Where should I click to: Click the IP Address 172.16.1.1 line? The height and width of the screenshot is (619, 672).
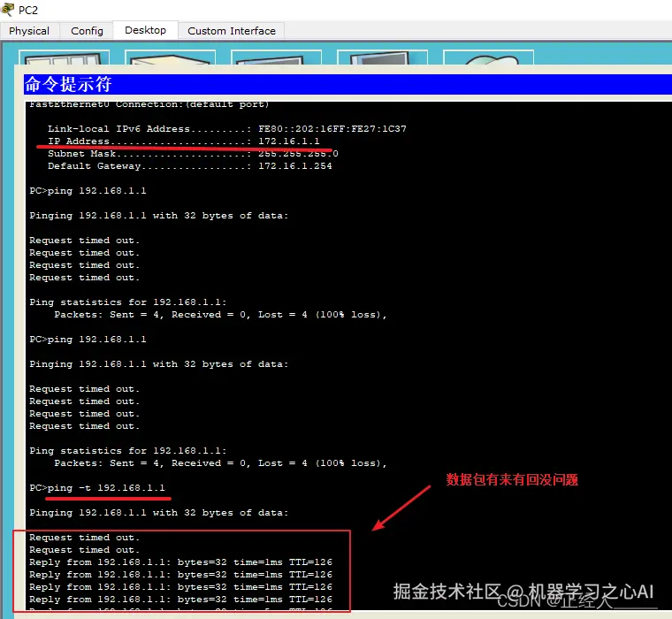(183, 141)
